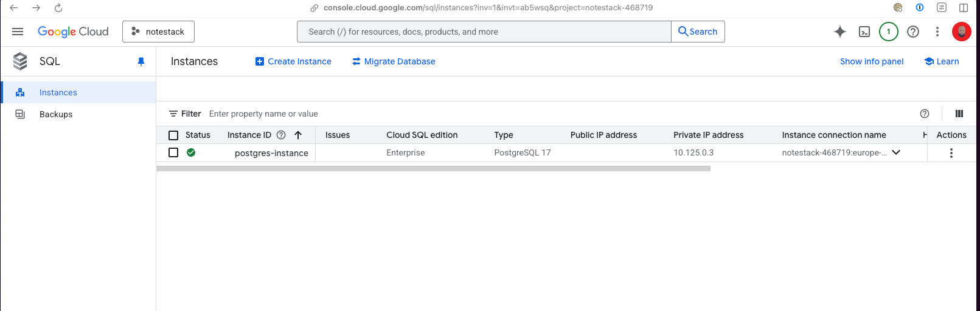Open the Learn panel

tap(942, 61)
